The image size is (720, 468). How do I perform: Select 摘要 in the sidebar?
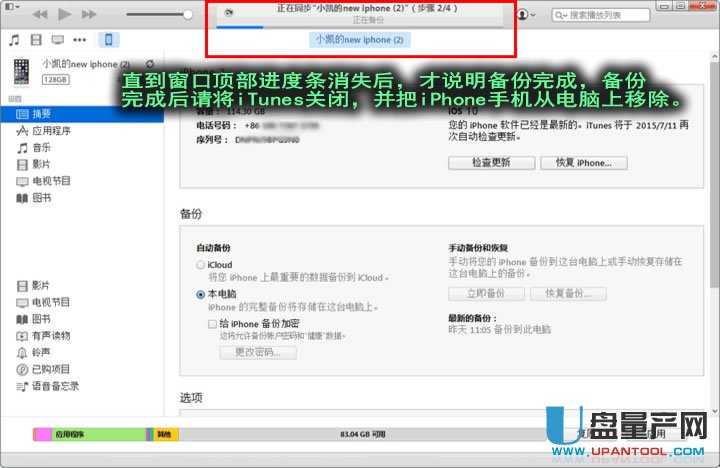pyautogui.click(x=82, y=114)
